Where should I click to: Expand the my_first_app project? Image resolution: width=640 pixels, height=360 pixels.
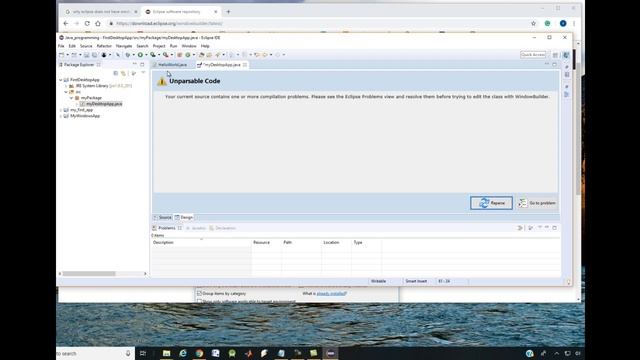(x=61, y=110)
